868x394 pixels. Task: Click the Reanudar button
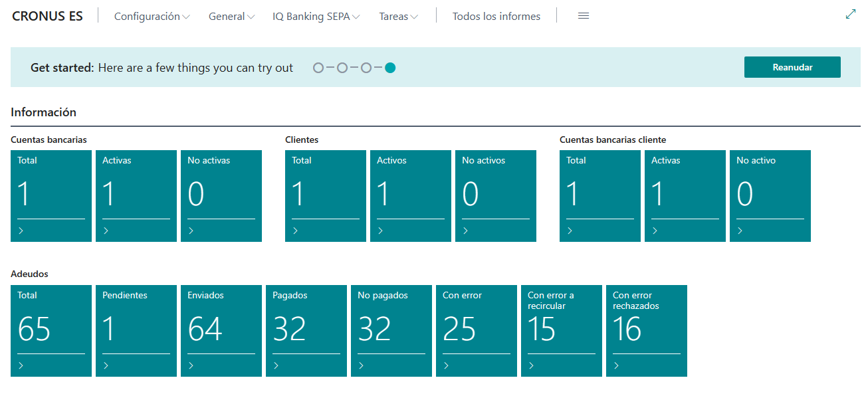[792, 67]
